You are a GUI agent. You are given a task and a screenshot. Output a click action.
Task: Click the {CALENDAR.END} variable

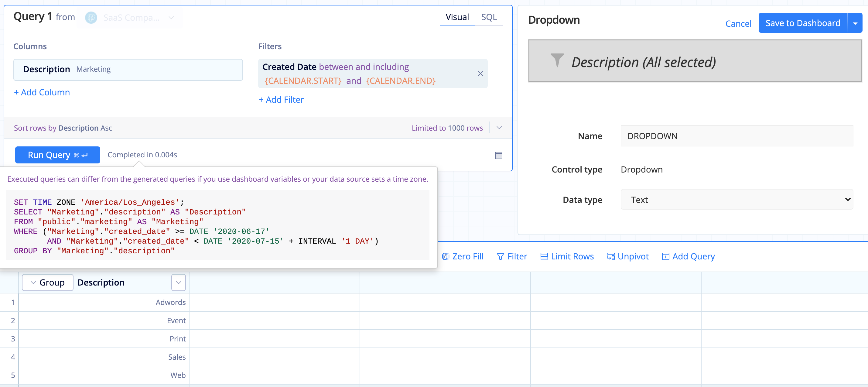[401, 81]
